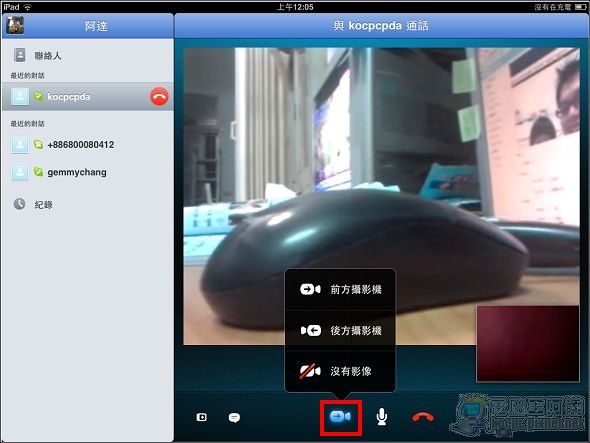Viewport: 590px width, 443px height.
Task: Click the contacts book icon
Action: [20, 55]
